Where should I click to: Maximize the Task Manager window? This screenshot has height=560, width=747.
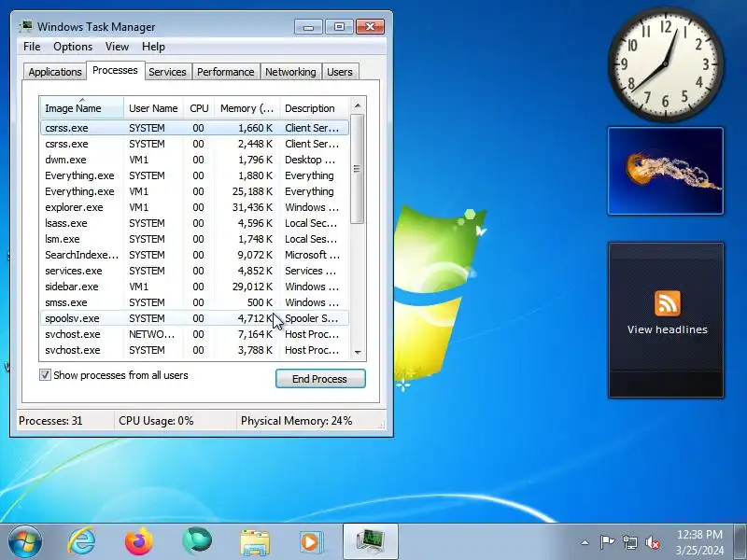[x=339, y=27]
